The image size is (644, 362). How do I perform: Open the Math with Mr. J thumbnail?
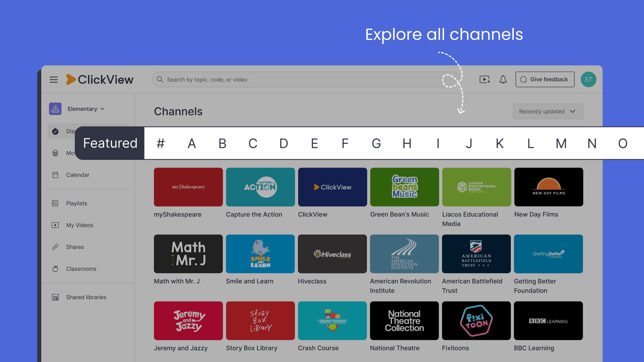[188, 254]
